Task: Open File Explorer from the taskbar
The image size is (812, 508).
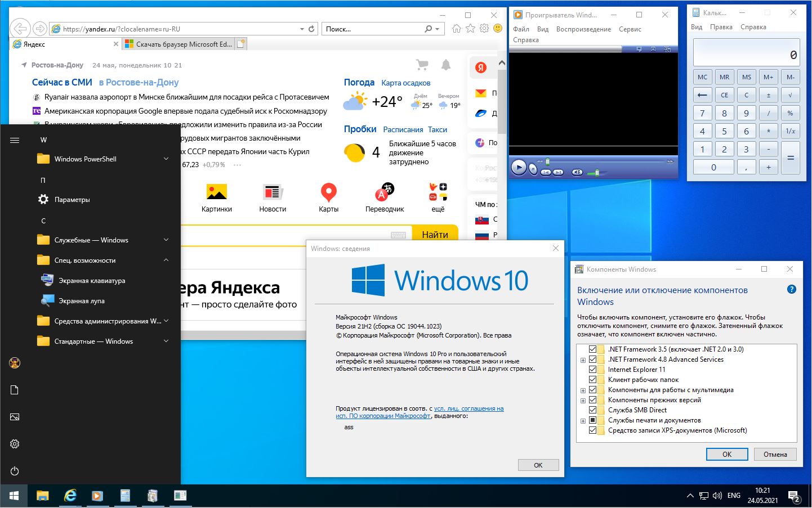Action: [x=43, y=496]
